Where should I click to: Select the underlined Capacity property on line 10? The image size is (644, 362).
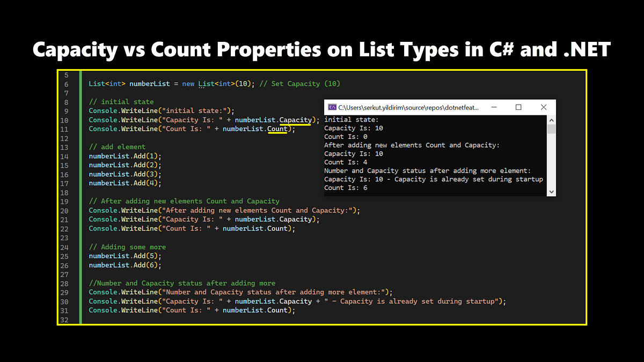tap(296, 119)
